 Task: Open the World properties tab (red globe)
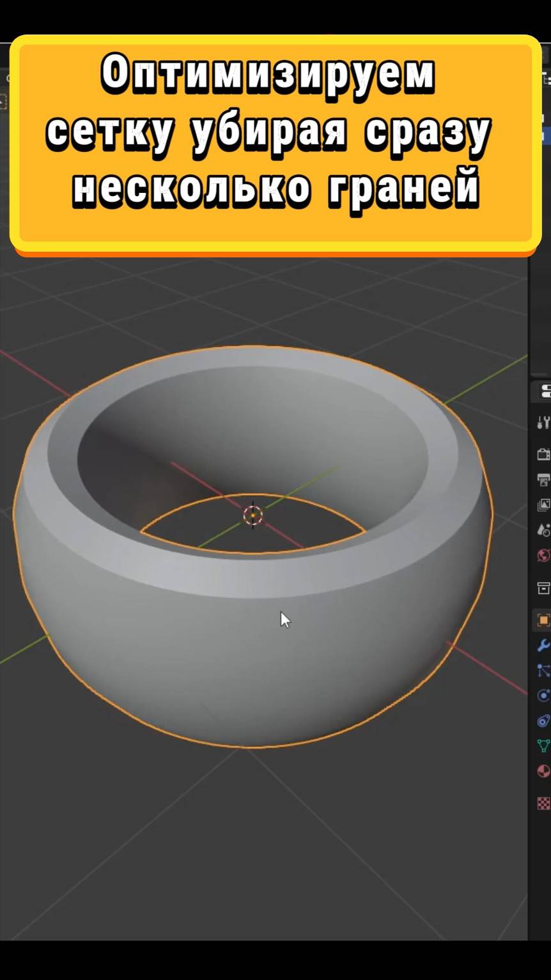click(543, 555)
